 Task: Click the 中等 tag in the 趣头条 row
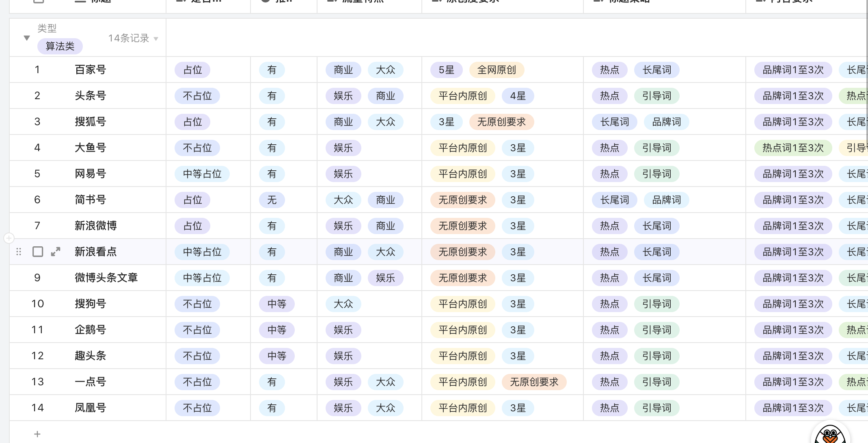tap(277, 356)
